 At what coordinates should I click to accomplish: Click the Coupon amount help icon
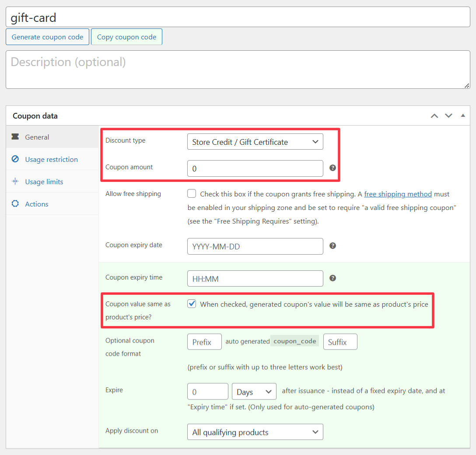(x=332, y=168)
